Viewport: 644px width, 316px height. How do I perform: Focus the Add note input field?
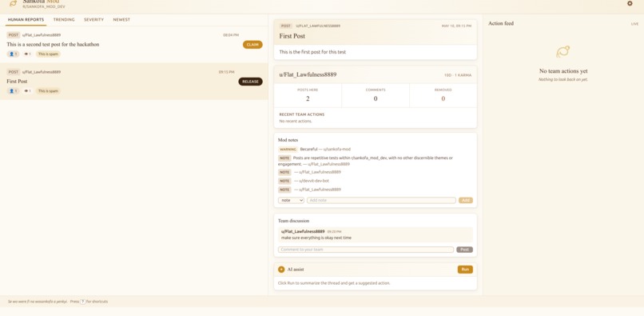(x=381, y=200)
